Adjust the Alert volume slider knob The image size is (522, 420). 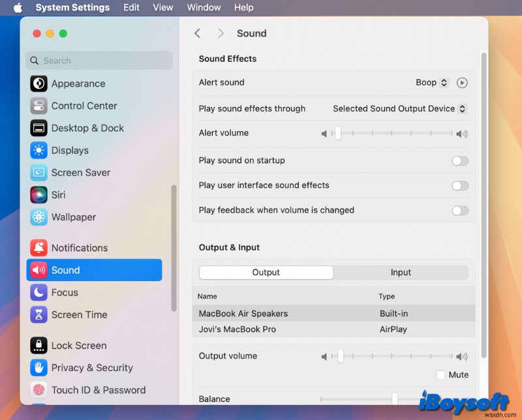coord(338,134)
